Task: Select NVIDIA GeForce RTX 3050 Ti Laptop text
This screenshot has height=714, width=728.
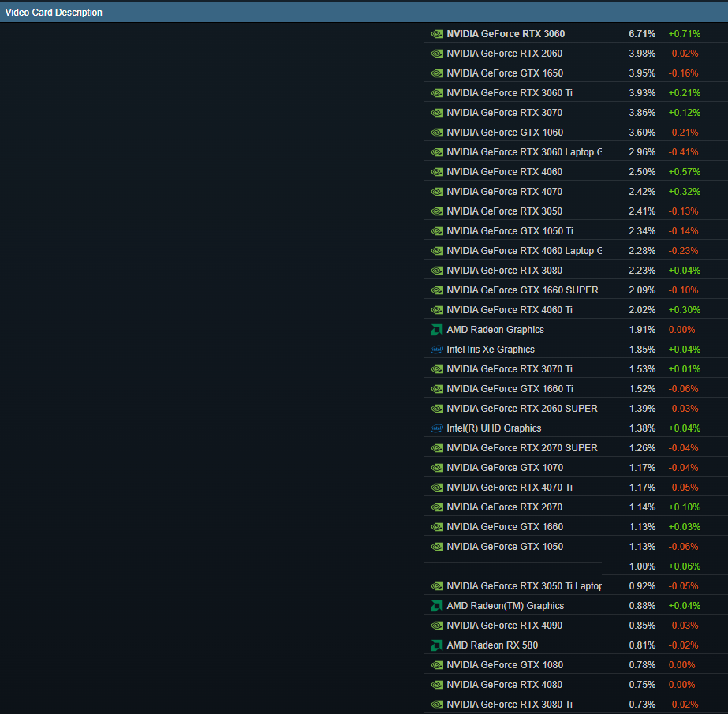Action: click(525, 586)
